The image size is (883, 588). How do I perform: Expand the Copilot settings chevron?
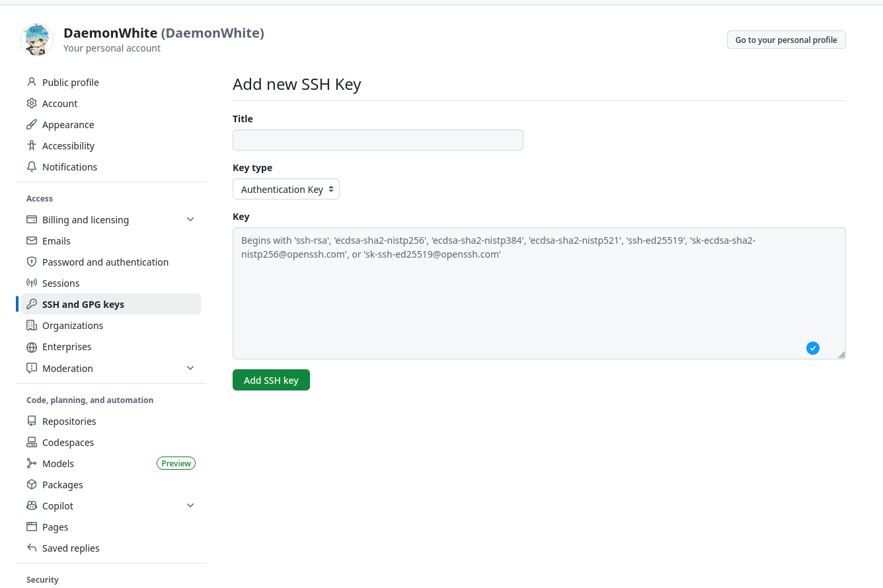190,506
